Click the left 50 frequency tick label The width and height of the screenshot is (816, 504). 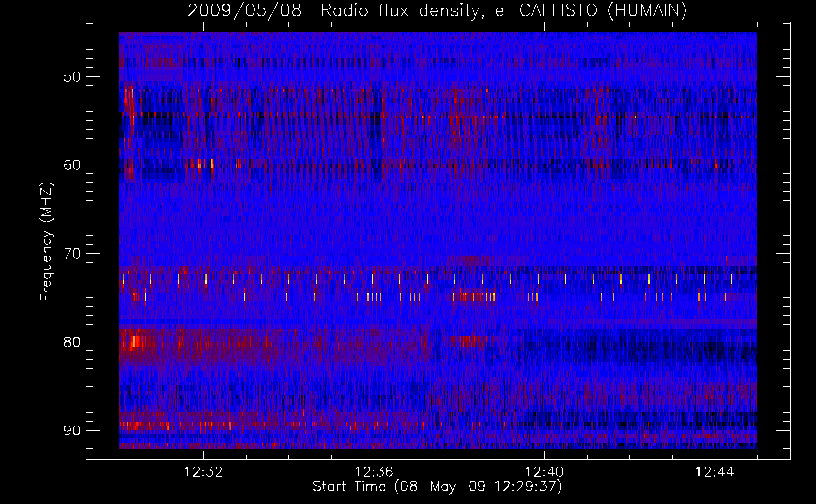click(72, 77)
